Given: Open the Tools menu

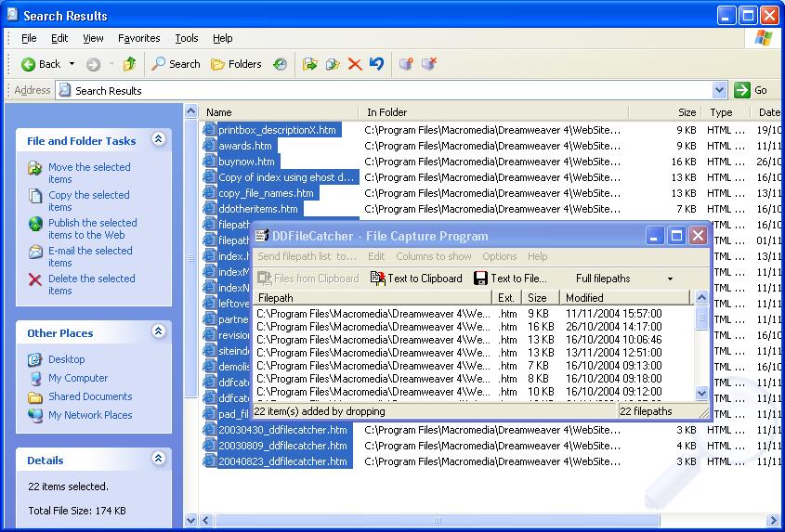Looking at the screenshot, I should 187,38.
